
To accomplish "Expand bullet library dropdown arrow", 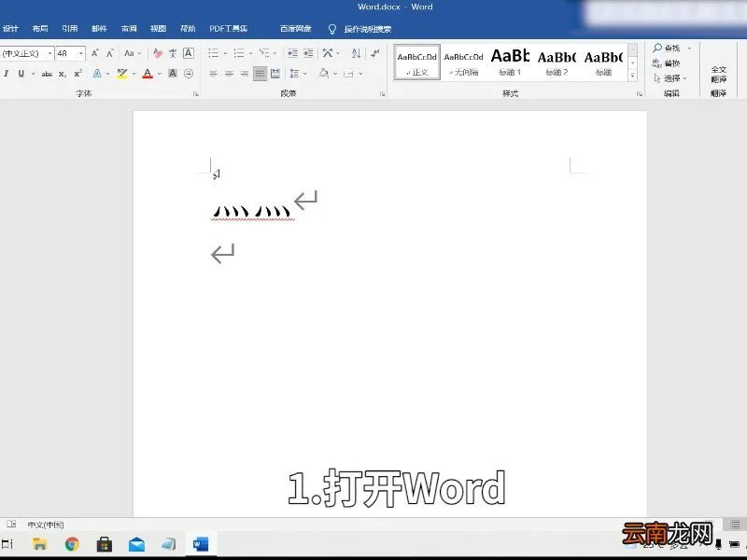I will coord(225,53).
